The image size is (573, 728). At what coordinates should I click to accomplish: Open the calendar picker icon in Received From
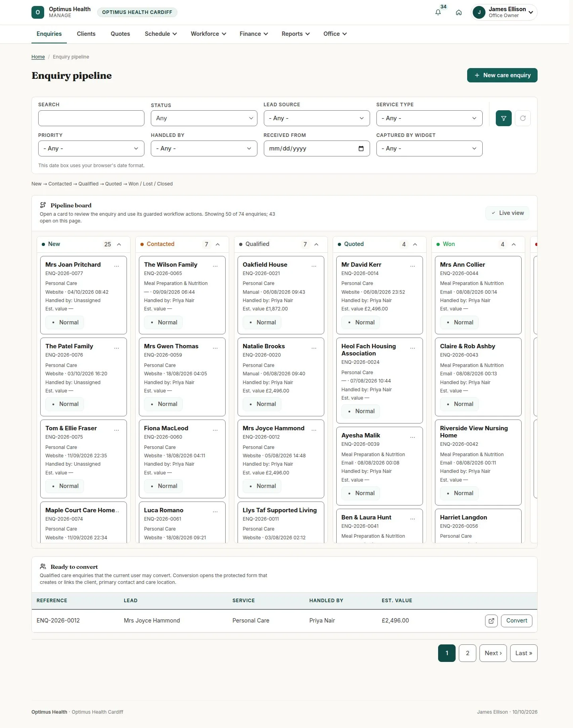point(361,148)
